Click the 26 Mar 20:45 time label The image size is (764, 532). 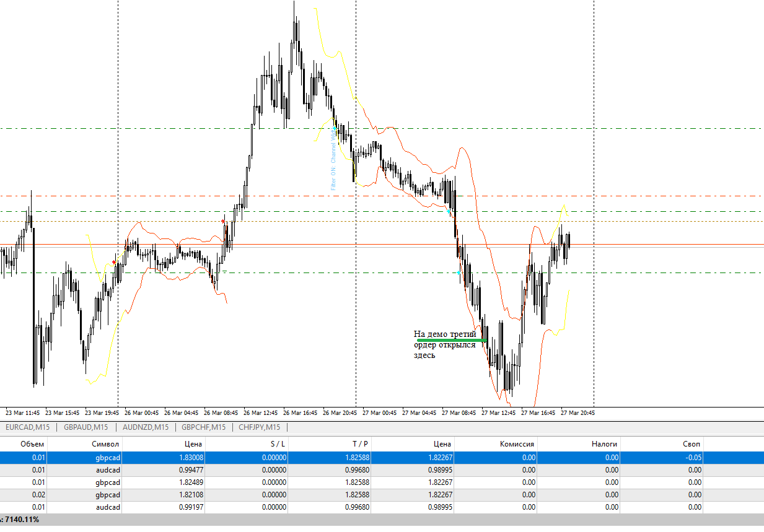click(x=340, y=412)
